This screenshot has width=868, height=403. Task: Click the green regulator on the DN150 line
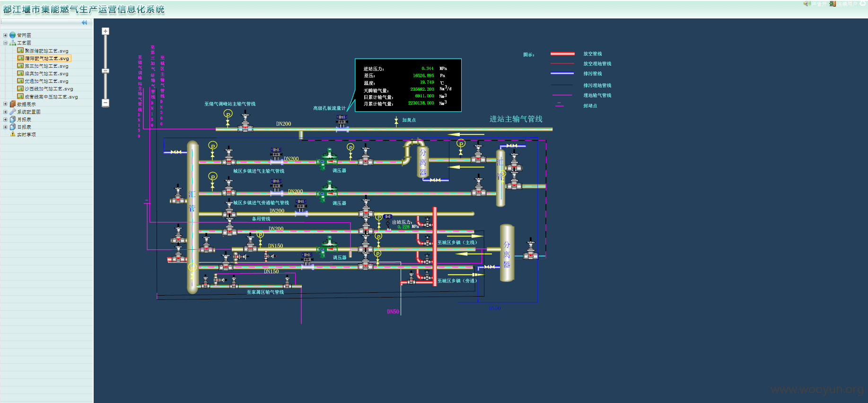click(x=328, y=246)
